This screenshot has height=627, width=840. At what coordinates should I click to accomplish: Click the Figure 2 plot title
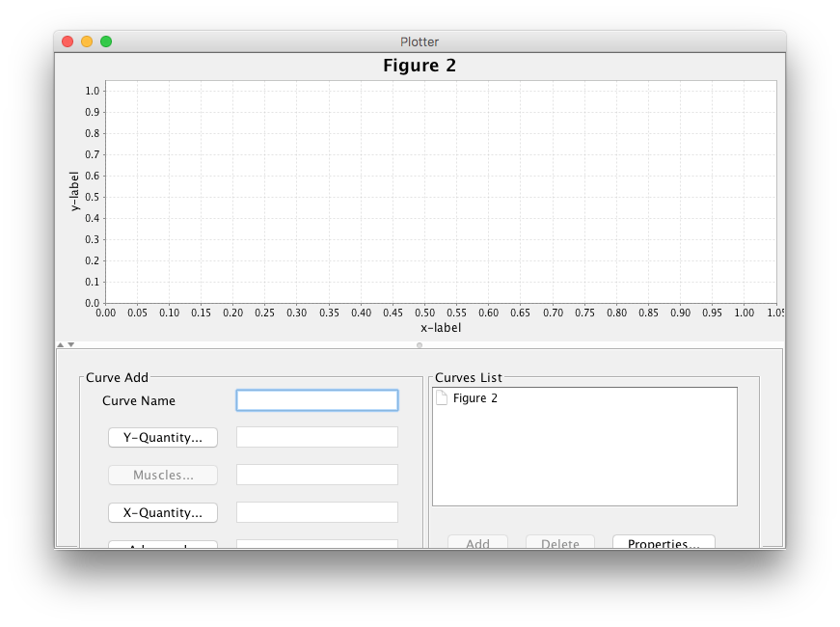pos(419,66)
